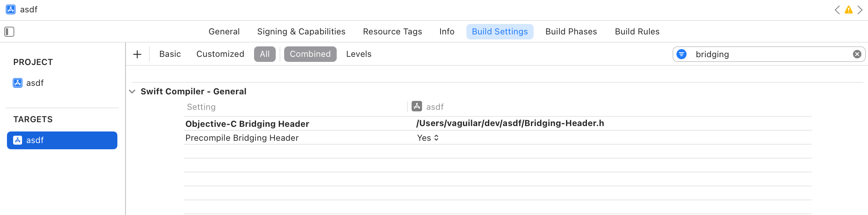Click the yellow warning issue icon
This screenshot has width=868, height=215.
(x=848, y=10)
